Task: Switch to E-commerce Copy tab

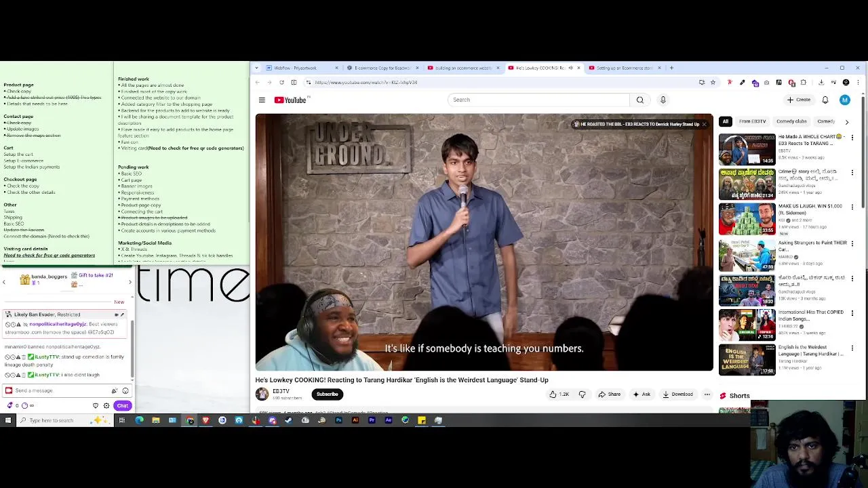Action: (382, 68)
